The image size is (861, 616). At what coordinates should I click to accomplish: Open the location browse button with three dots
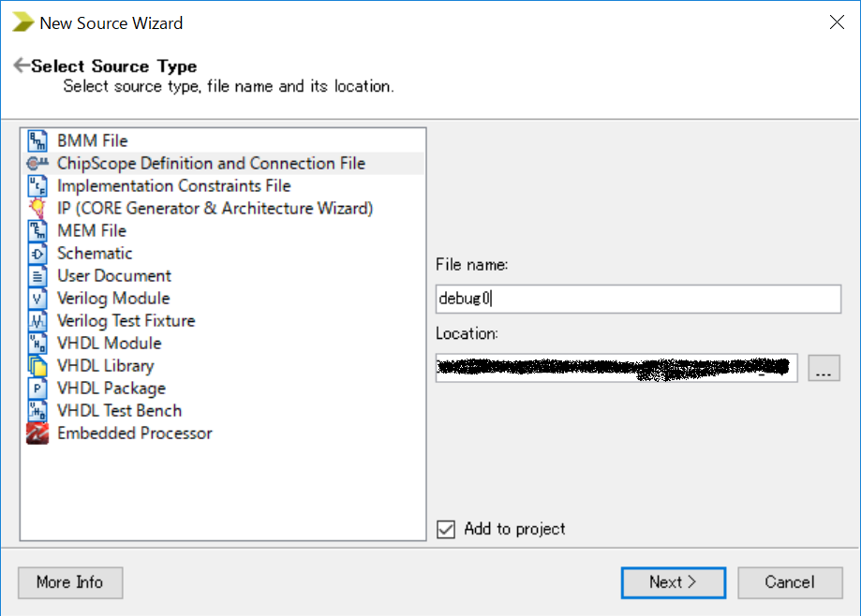click(824, 368)
